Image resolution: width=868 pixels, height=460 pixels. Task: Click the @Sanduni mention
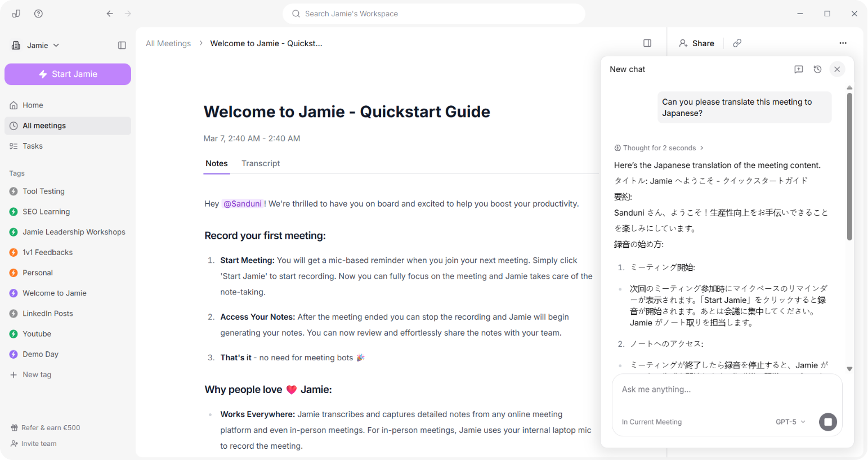243,204
